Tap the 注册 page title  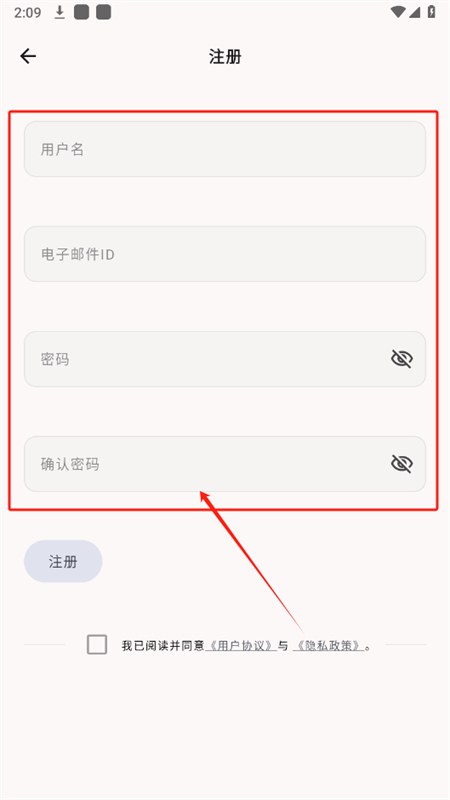(x=225, y=56)
